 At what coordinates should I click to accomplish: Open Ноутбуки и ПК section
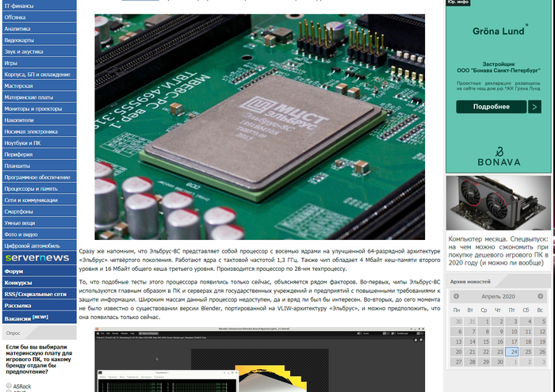40,143
